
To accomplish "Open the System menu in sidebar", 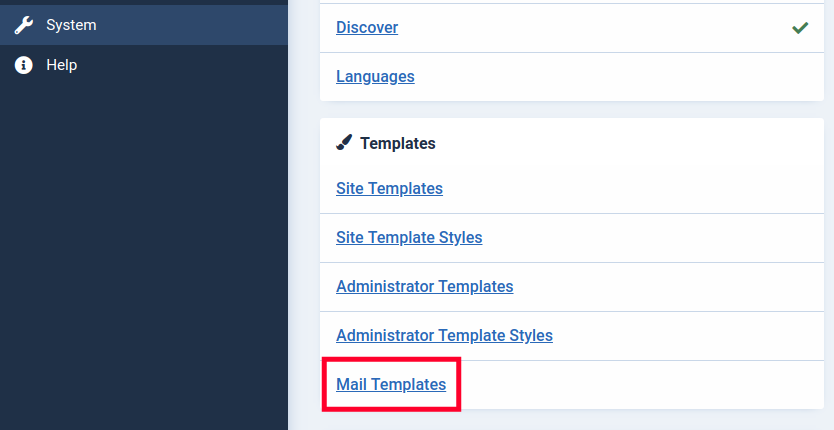I will pyautogui.click(x=71, y=25).
